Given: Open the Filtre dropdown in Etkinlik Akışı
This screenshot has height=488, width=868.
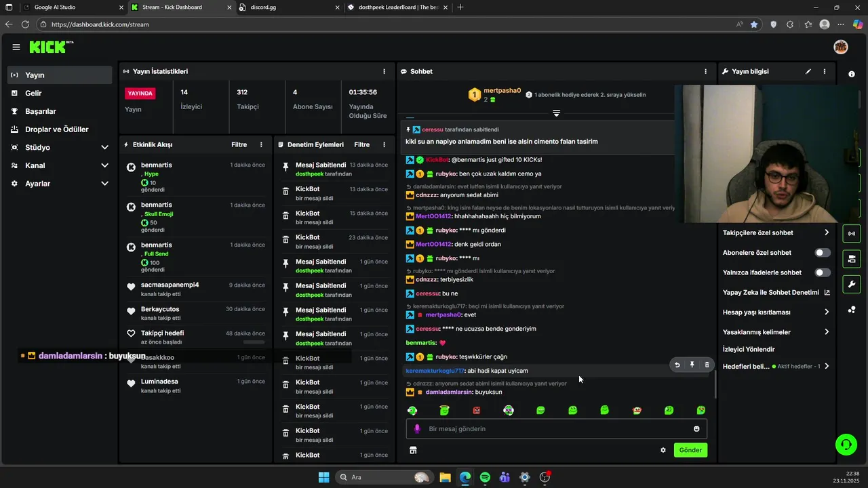Looking at the screenshot, I should (239, 144).
